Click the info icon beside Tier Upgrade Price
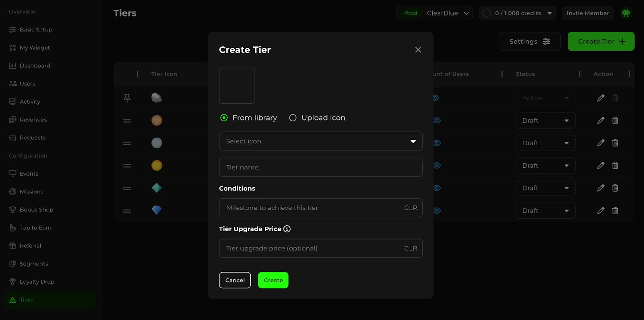 tap(287, 229)
